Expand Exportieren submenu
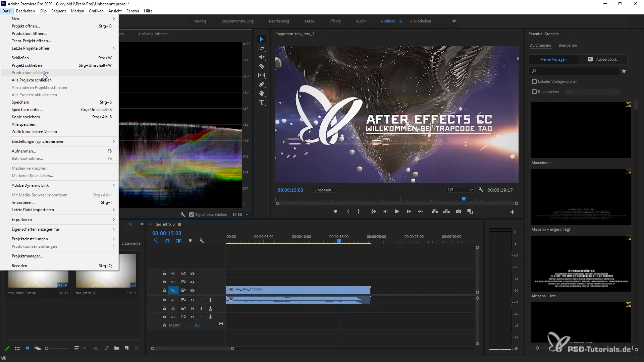 (x=63, y=220)
